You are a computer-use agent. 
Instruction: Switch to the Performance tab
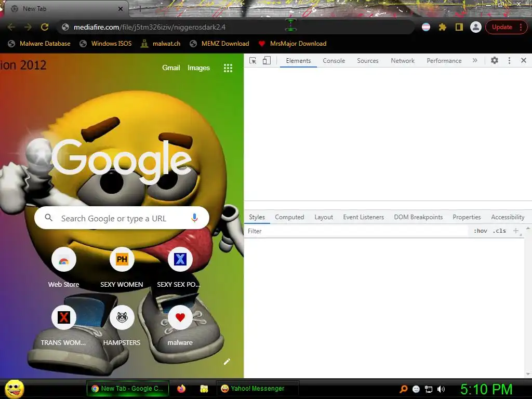click(x=444, y=60)
